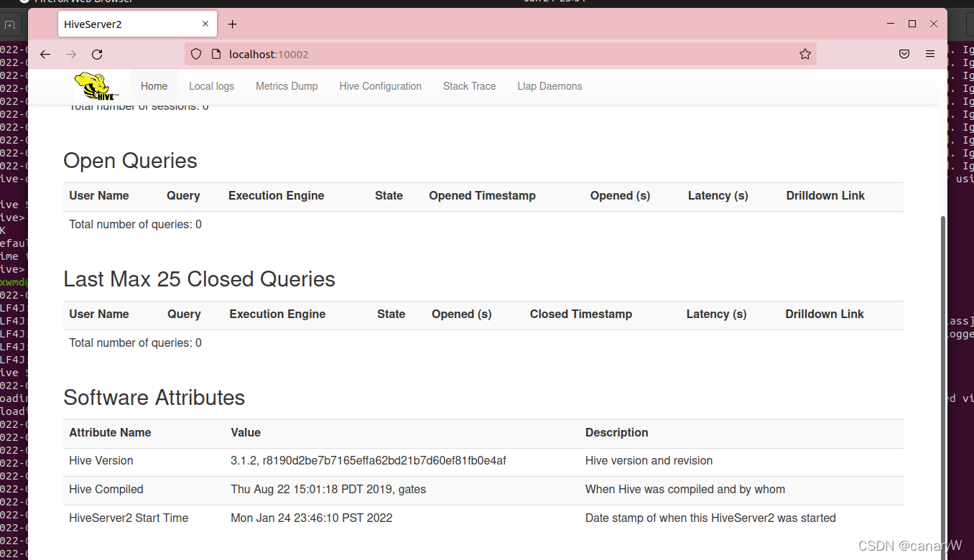The width and height of the screenshot is (974, 560).
Task: Click the Hive Version attribute name
Action: tap(101, 461)
